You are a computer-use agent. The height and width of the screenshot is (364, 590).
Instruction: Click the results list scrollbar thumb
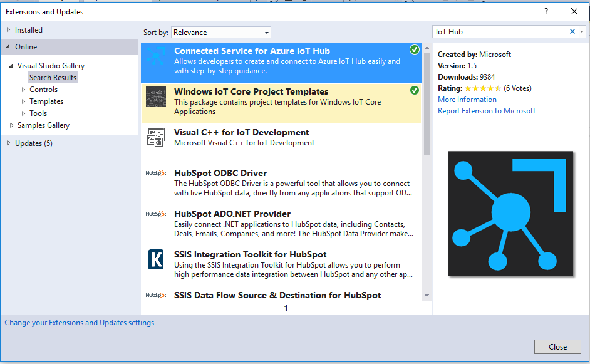(x=427, y=104)
